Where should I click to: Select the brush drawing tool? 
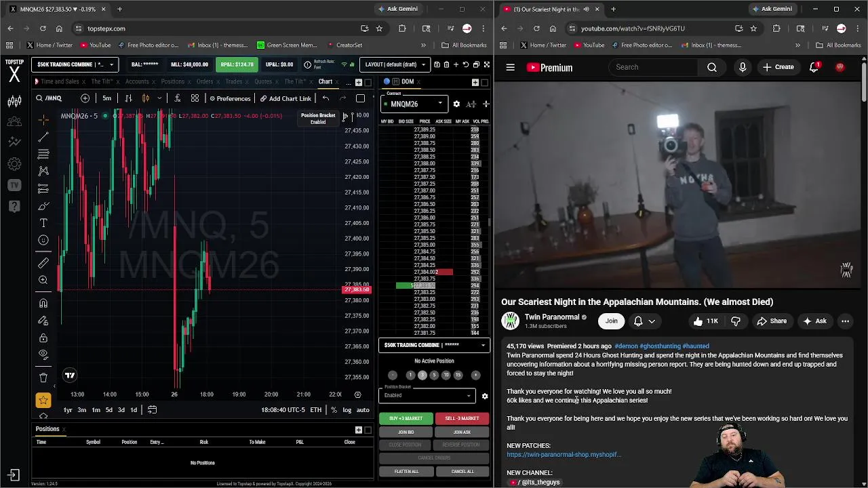(x=43, y=206)
